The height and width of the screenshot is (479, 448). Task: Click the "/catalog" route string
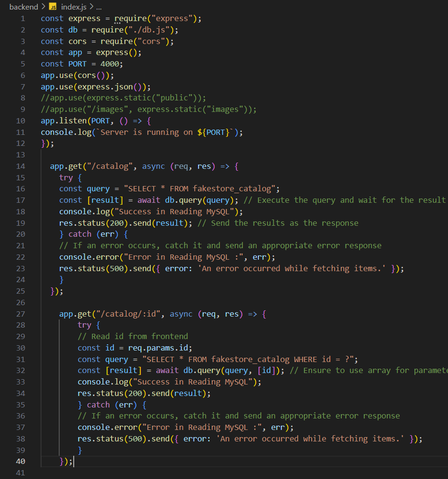point(113,166)
